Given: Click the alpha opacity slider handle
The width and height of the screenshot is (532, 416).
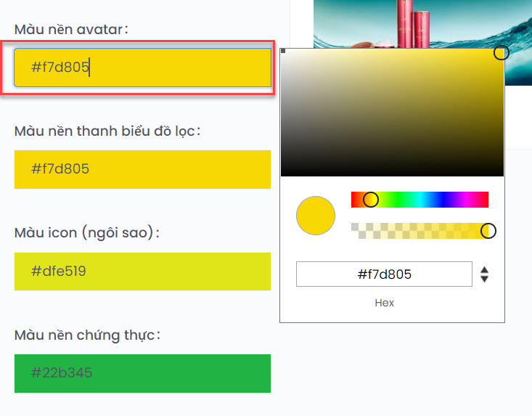Looking at the screenshot, I should (x=488, y=231).
